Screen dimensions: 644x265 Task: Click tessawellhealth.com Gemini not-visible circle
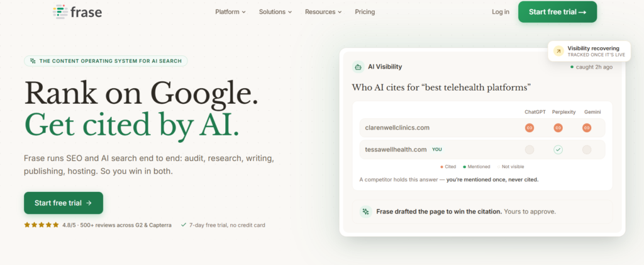(x=587, y=150)
